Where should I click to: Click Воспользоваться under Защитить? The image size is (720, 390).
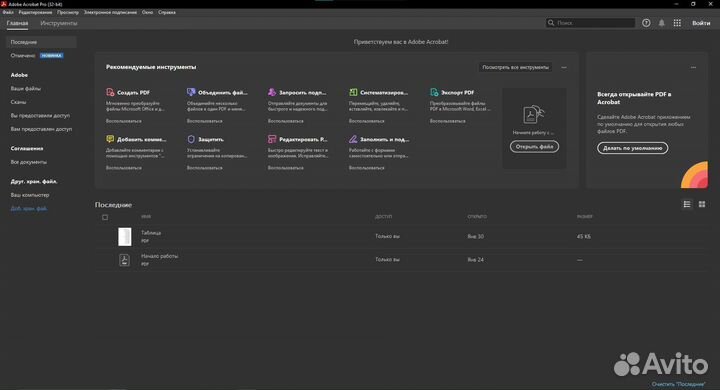click(x=204, y=168)
